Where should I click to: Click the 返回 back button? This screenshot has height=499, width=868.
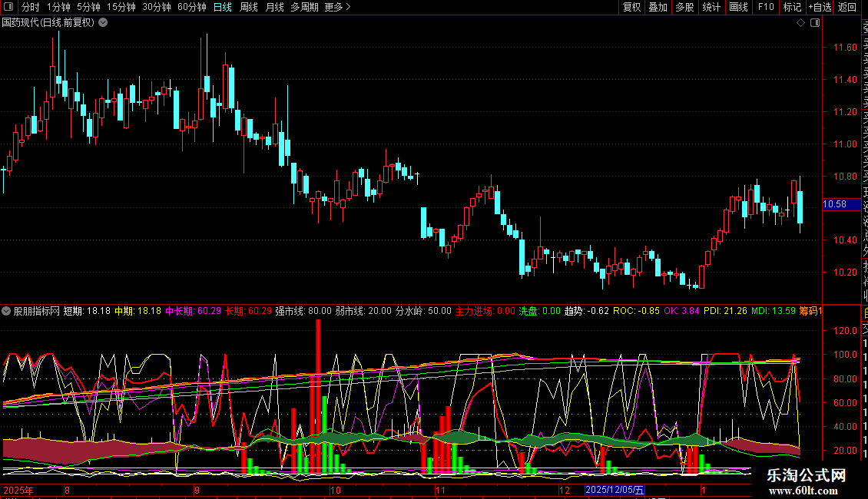[847, 7]
